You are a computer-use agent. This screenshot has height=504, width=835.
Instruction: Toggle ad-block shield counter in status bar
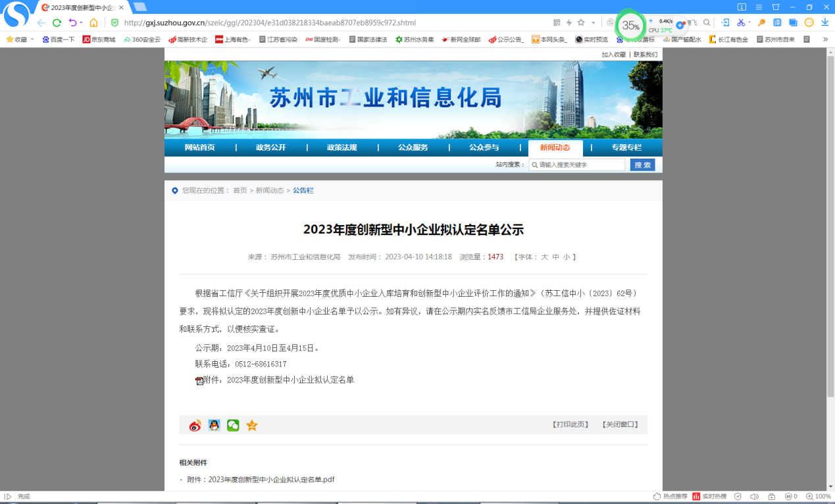(790, 497)
